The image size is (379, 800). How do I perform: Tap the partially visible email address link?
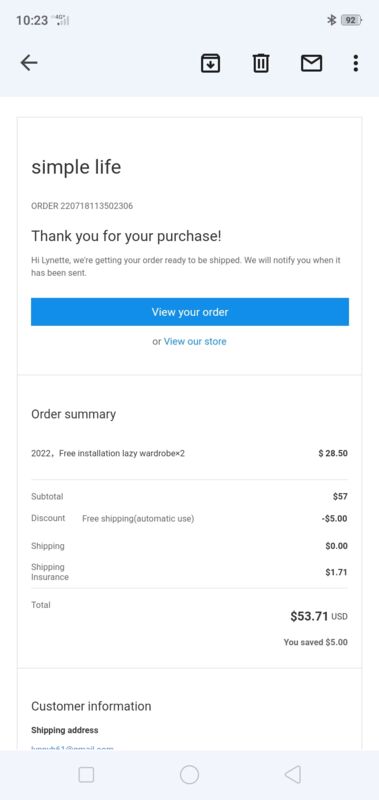(72, 747)
